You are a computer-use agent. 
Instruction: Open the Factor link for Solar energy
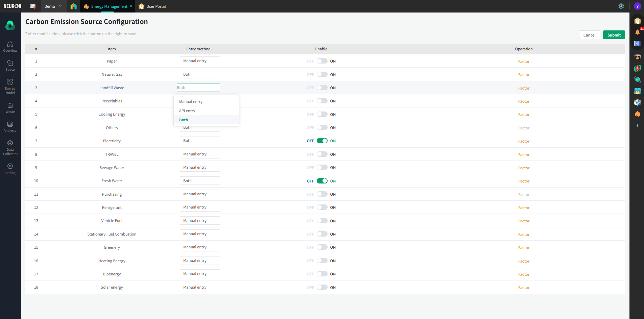coord(524,288)
